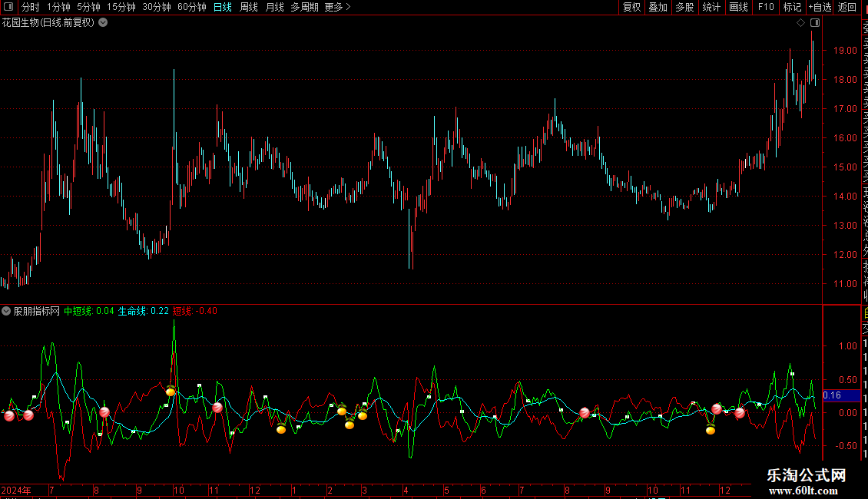
Task: Click the diamond marker icon above the chart
Action: point(800,23)
